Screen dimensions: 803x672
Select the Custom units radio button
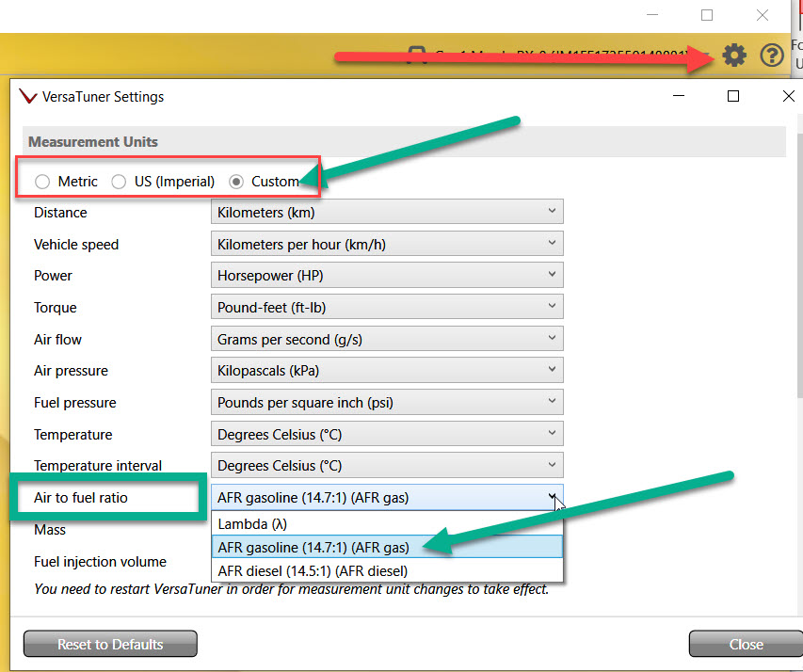coord(236,182)
